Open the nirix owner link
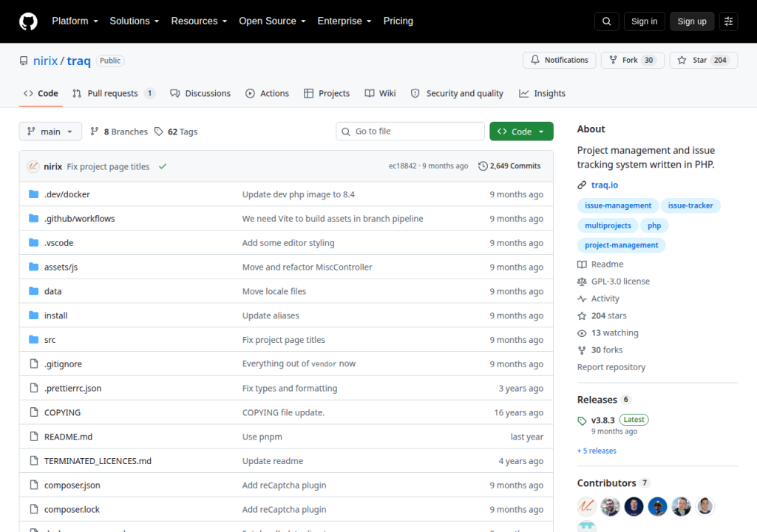 tap(45, 61)
